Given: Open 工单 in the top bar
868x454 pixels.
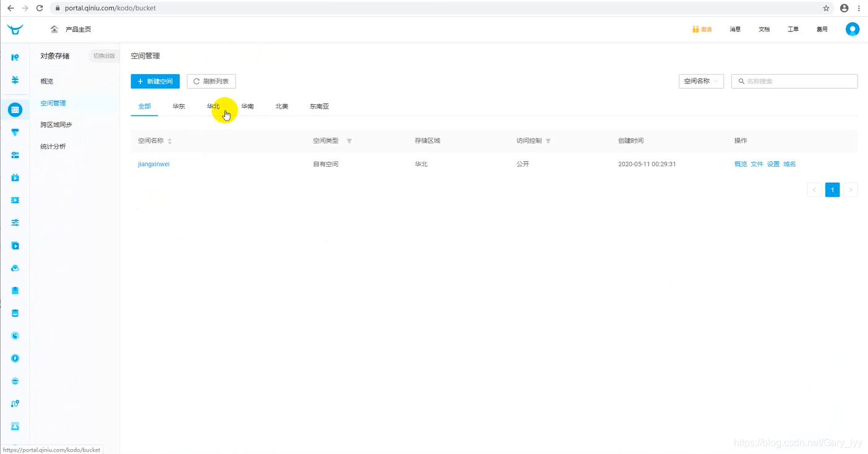Looking at the screenshot, I should [793, 29].
